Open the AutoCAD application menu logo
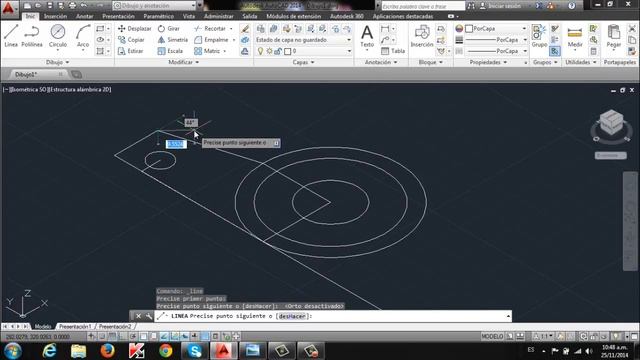640x360 pixels. pos(9,8)
